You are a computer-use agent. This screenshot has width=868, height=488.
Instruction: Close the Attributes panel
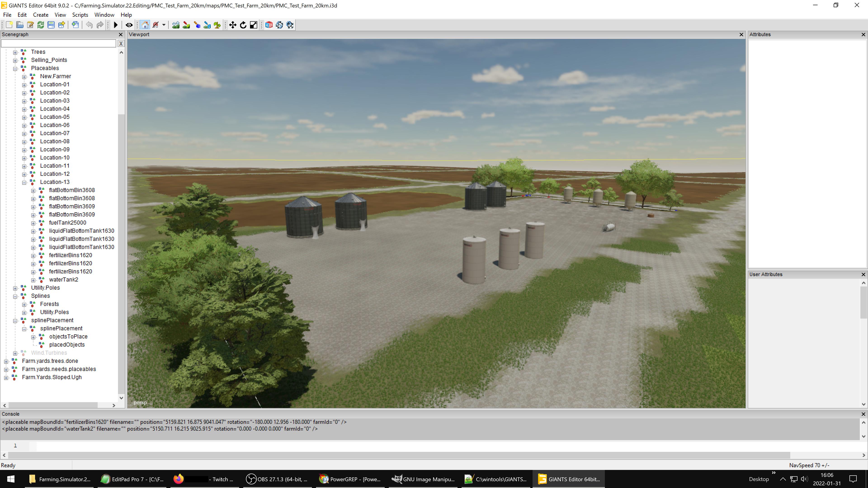863,35
